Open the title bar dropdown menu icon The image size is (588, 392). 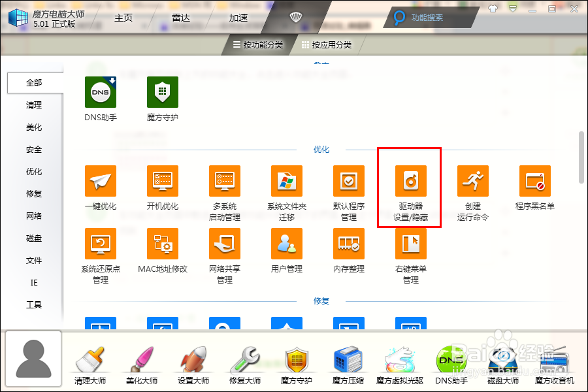click(x=513, y=8)
